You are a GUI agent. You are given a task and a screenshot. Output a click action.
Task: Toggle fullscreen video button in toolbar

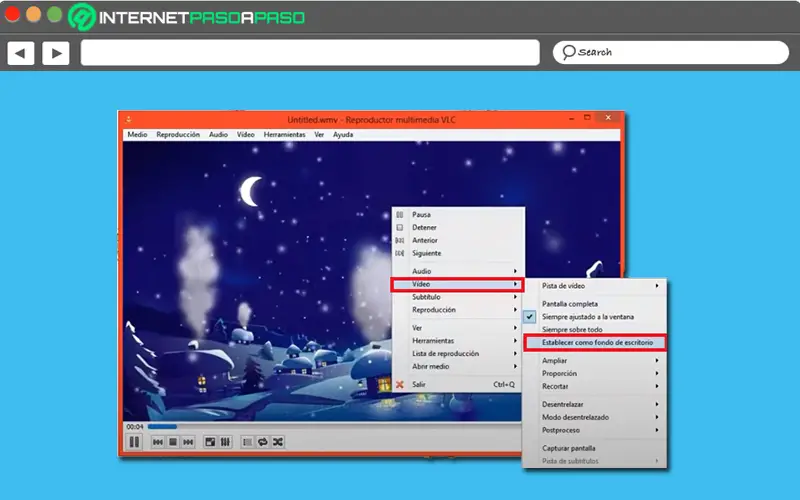[210, 442]
